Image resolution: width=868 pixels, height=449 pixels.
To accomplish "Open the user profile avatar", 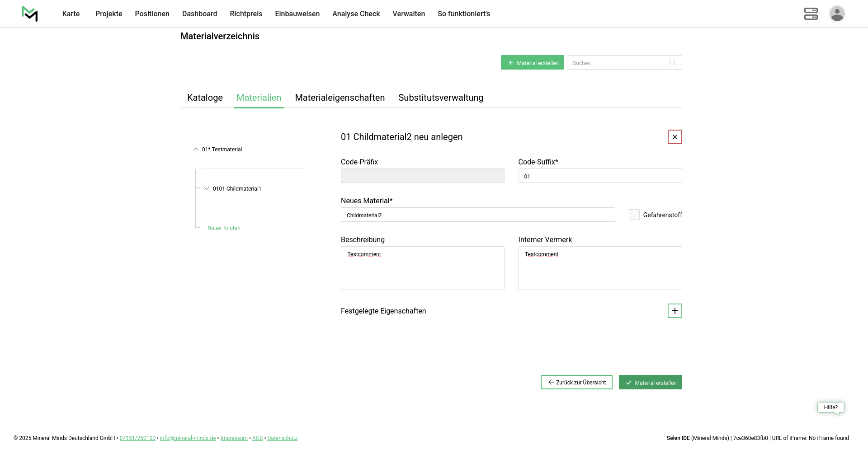I will pos(837,14).
